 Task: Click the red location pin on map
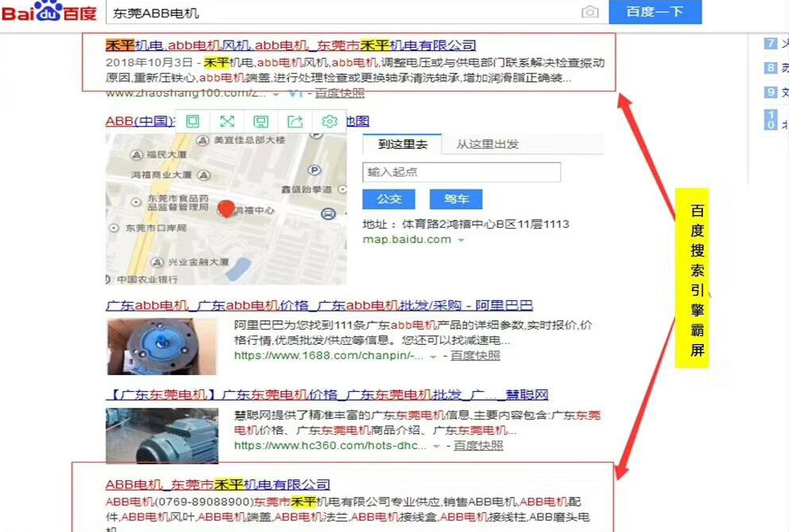tap(226, 209)
